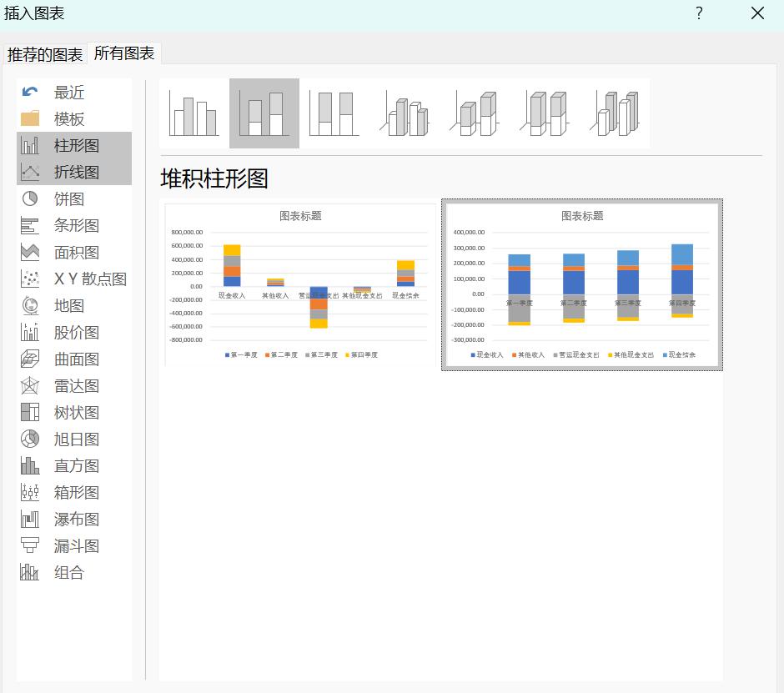This screenshot has height=693, width=784.
Task: Click the help question mark button
Action: coord(699,13)
